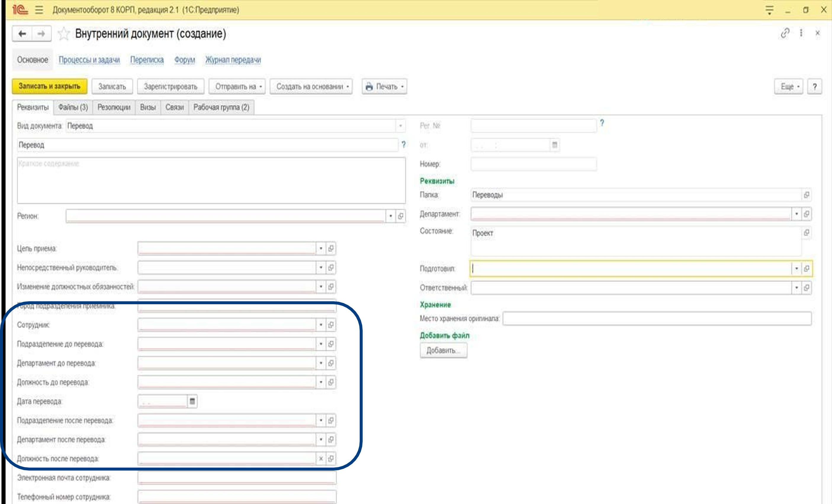
Task: Click the 1C application logo
Action: pyautogui.click(x=20, y=10)
